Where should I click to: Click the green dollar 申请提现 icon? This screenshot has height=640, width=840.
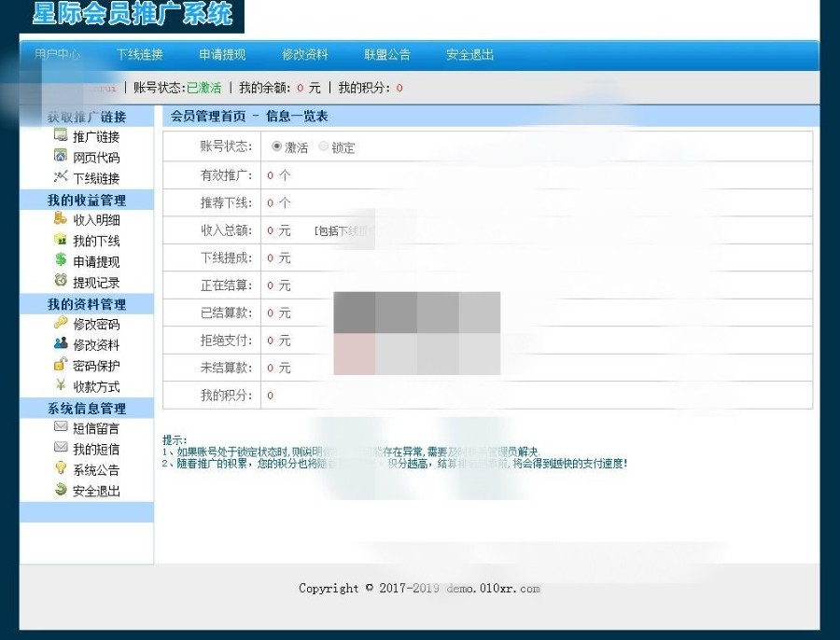tap(61, 259)
